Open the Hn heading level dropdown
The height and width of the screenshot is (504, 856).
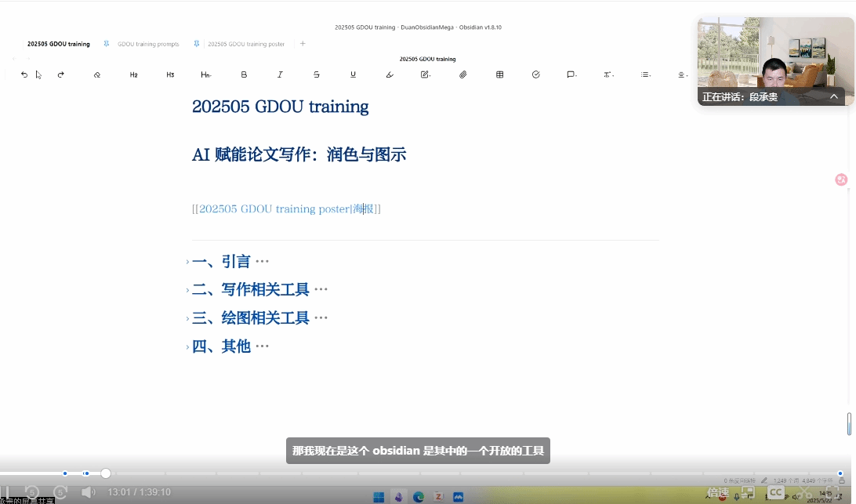206,74
